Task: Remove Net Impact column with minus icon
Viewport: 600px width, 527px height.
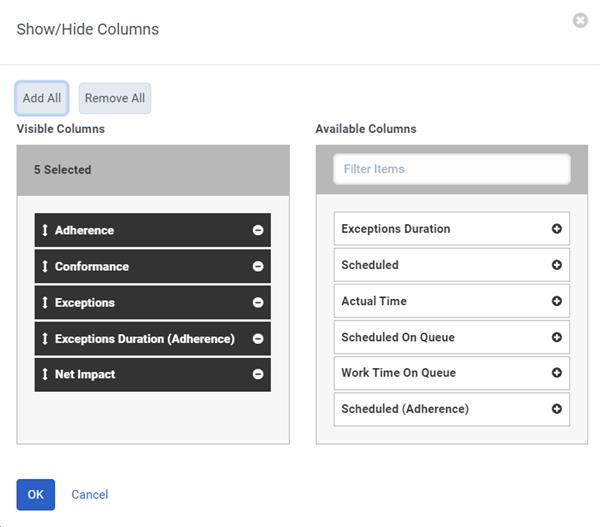Action: (258, 374)
